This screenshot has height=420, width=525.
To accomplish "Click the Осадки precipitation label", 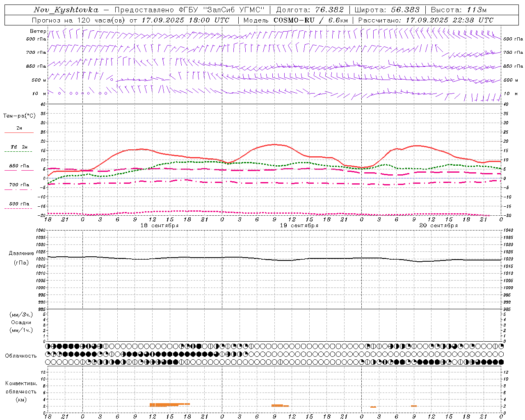I will [x=21, y=322].
